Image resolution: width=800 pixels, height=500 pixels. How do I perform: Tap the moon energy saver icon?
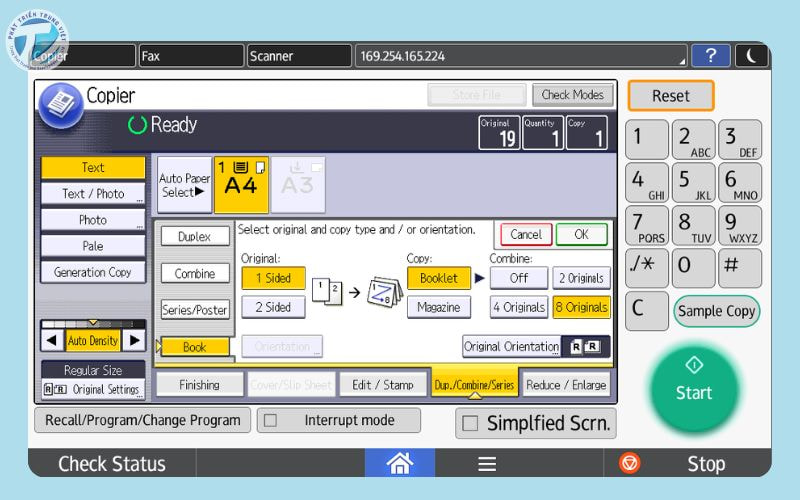pyautogui.click(x=752, y=56)
